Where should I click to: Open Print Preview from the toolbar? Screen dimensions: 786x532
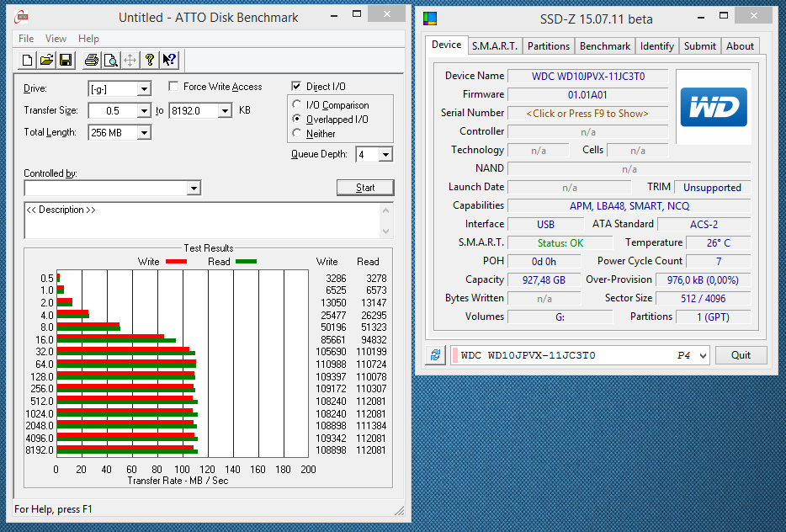tap(110, 60)
